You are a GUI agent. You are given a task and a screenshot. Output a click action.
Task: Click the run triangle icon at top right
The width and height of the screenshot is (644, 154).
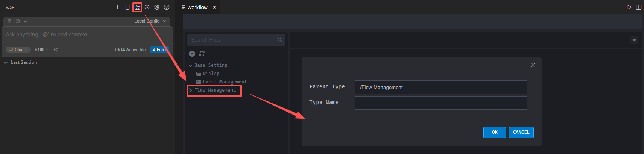[x=629, y=7]
